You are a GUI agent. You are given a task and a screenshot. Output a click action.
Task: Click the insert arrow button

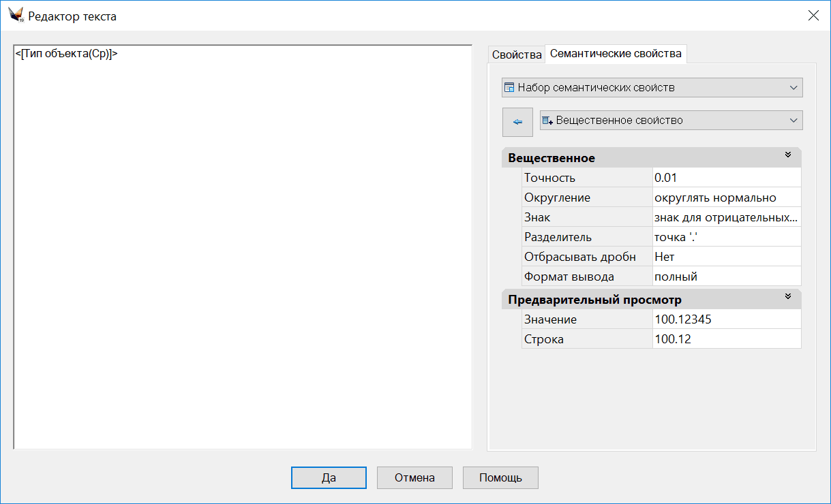[x=517, y=122]
